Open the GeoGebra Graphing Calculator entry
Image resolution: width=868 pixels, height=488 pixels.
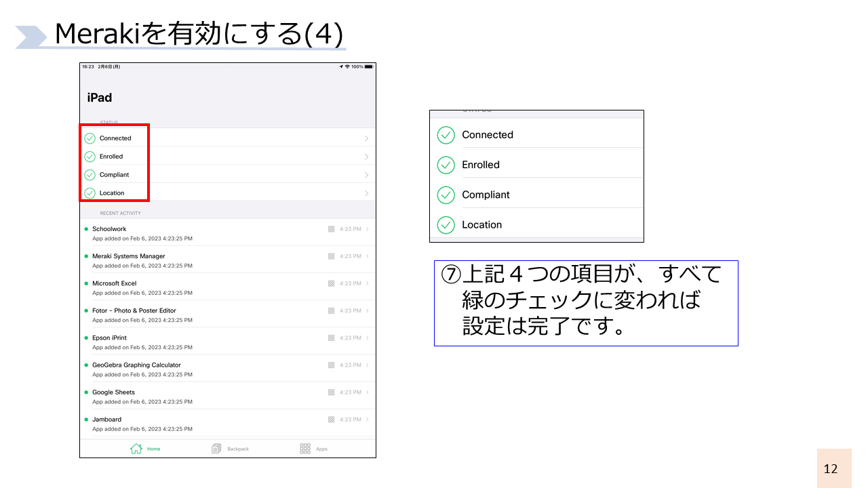(x=228, y=369)
